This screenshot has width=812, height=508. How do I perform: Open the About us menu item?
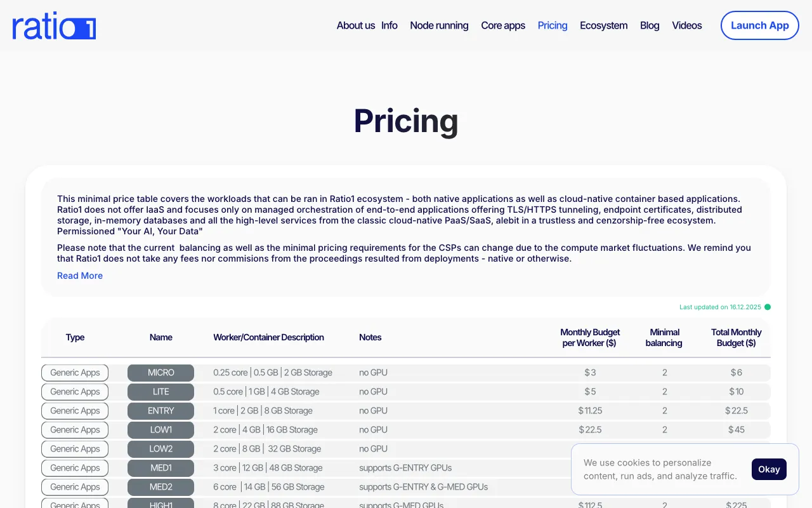(355, 25)
